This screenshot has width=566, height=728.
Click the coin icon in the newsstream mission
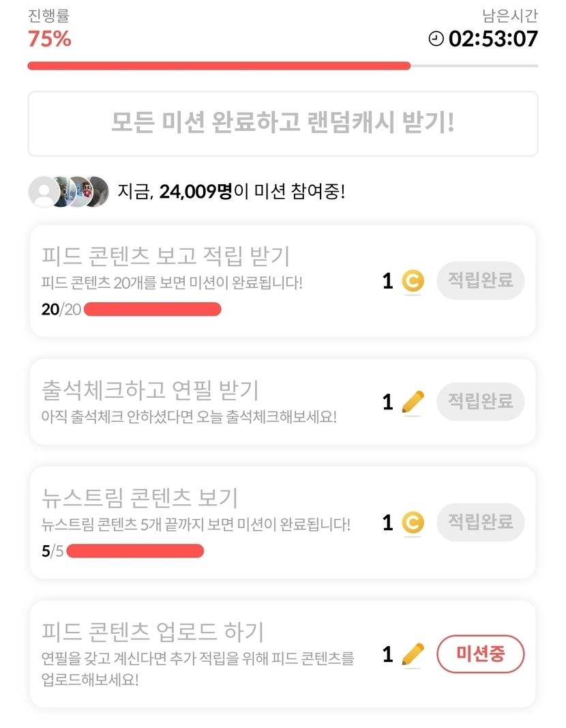[413, 523]
